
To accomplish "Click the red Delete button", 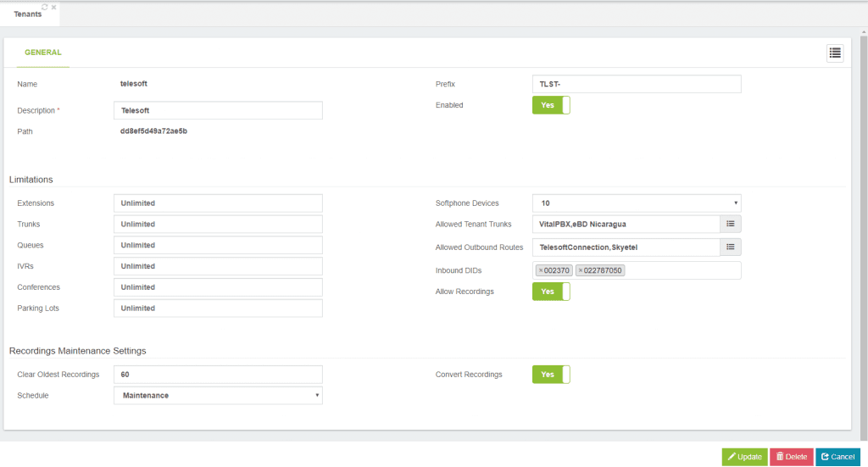I will pos(792,457).
